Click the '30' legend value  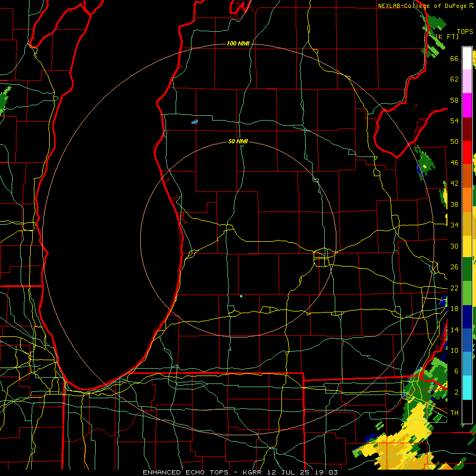(454, 246)
